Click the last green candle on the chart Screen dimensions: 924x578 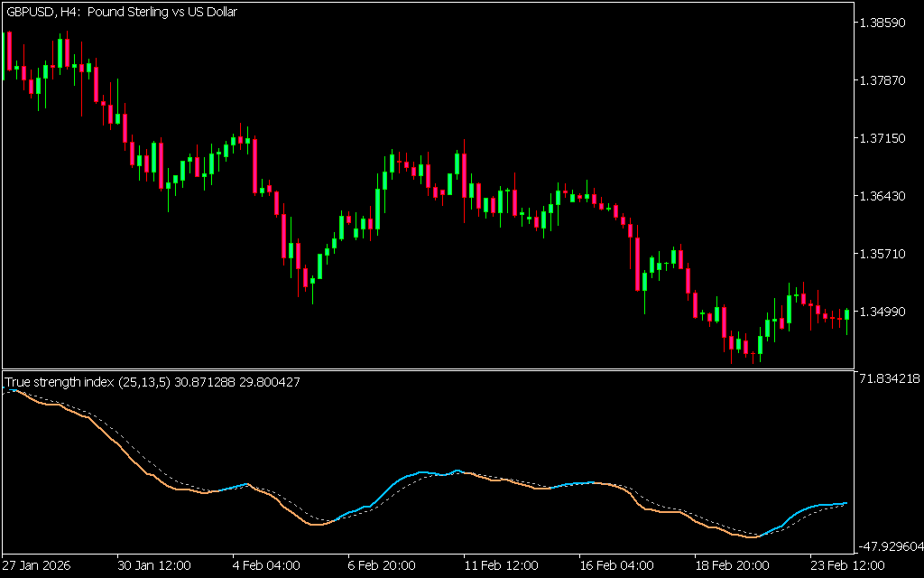coord(847,314)
